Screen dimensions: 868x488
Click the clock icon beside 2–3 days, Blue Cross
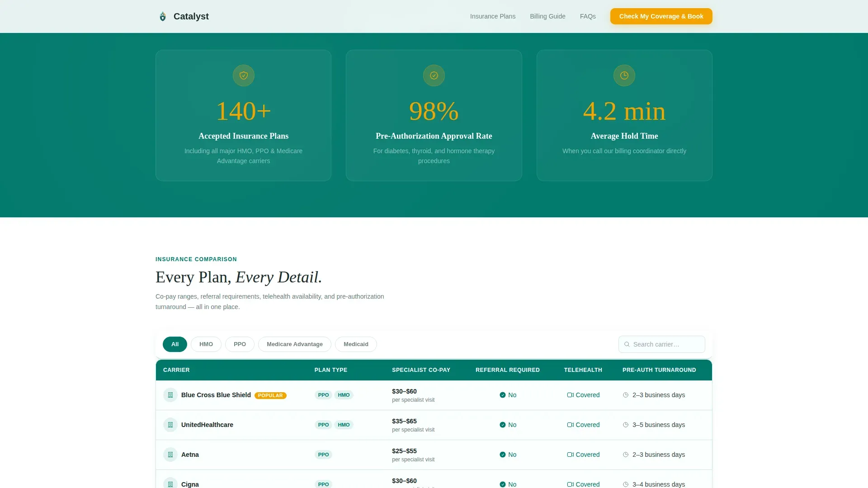(x=626, y=395)
